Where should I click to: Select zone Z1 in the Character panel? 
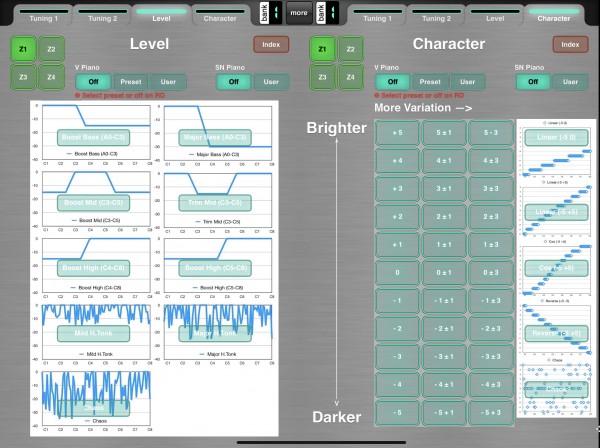pos(322,49)
